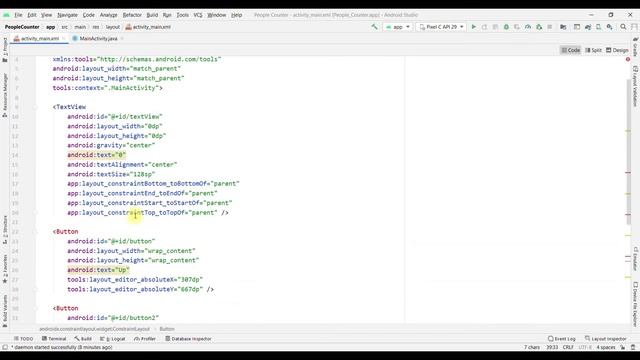Open the Structure sidebar panel
This screenshot has height=360, width=640.
(4, 229)
